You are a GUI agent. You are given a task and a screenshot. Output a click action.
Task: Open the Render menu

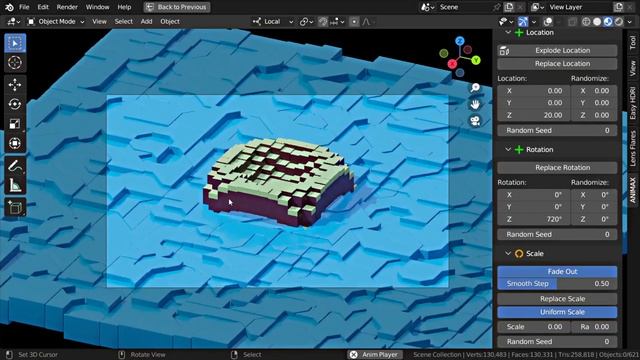pos(67,7)
